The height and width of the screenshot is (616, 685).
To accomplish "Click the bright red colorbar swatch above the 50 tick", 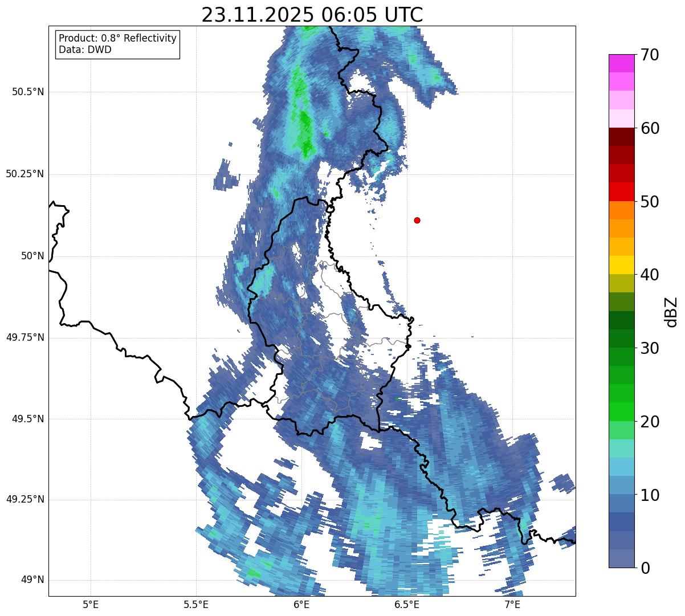I will click(621, 191).
